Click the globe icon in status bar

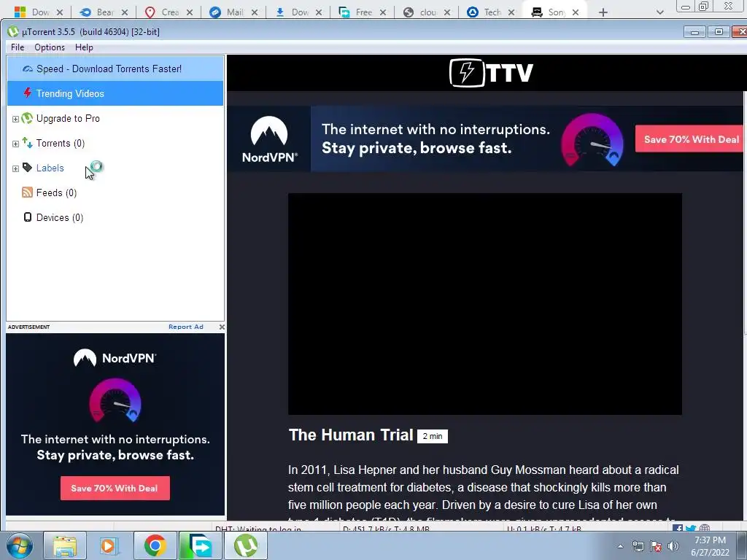pos(705,528)
